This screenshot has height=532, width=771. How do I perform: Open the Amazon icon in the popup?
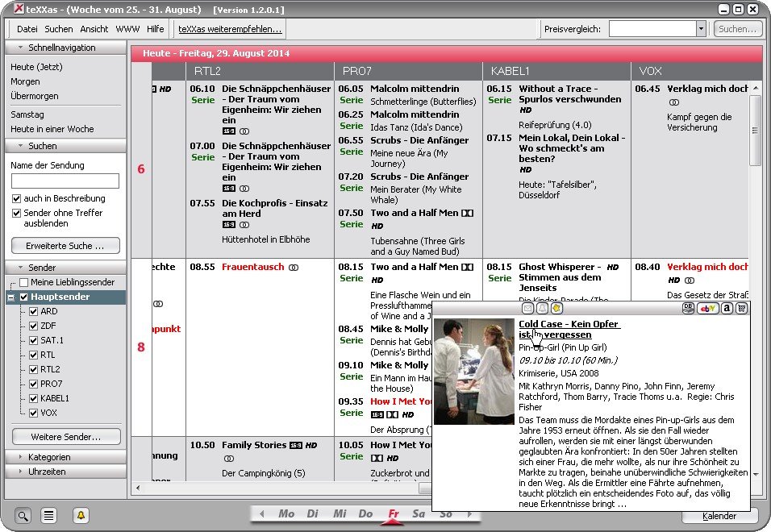pos(727,309)
